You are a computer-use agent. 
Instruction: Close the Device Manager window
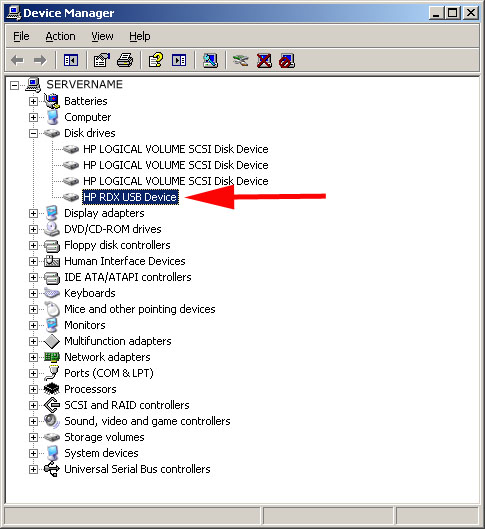pyautogui.click(x=471, y=13)
